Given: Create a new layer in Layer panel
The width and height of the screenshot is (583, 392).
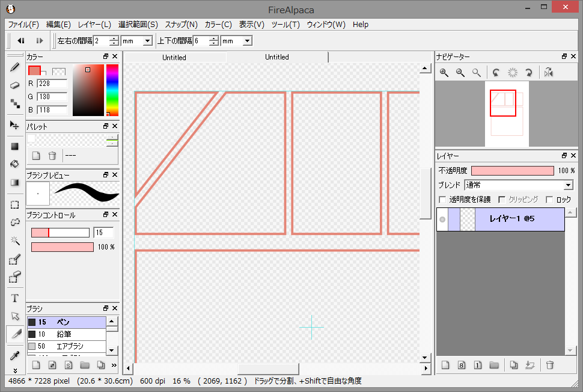Looking at the screenshot, I should coord(445,365).
